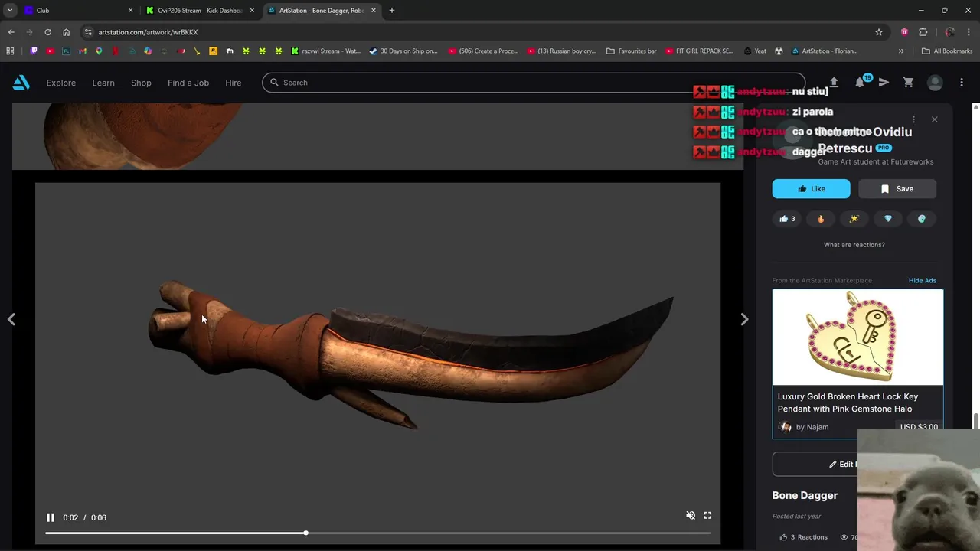
Task: Open the Google Maps bookmark icon
Action: (99, 51)
